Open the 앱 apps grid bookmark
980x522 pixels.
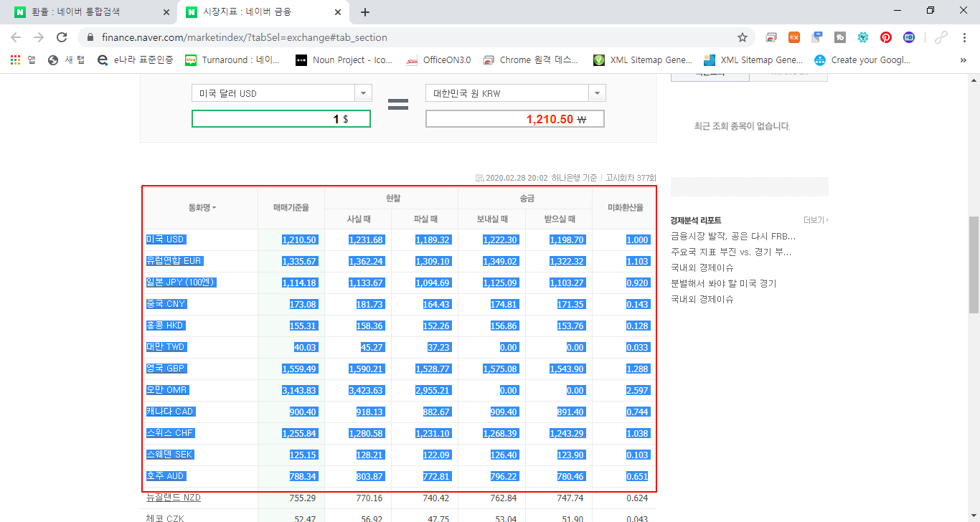coord(23,60)
